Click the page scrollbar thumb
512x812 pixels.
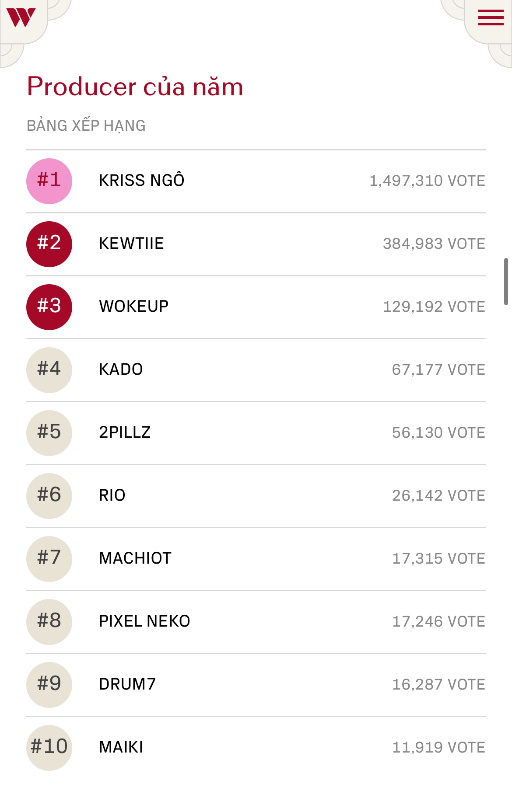pyautogui.click(x=506, y=282)
